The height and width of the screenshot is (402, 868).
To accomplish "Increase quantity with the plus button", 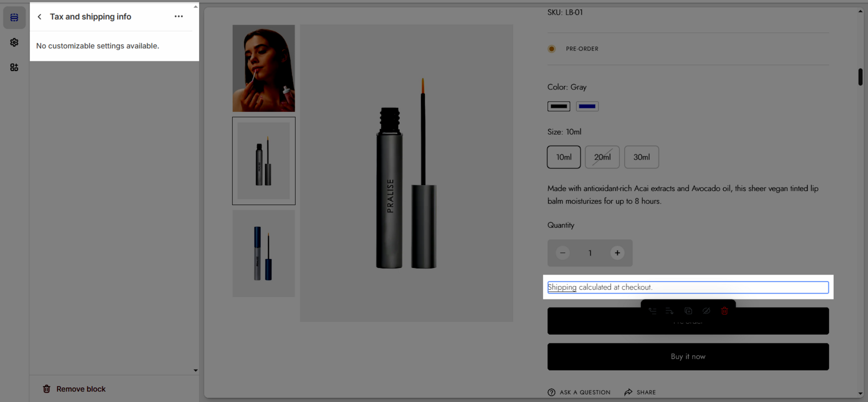I will tap(617, 253).
